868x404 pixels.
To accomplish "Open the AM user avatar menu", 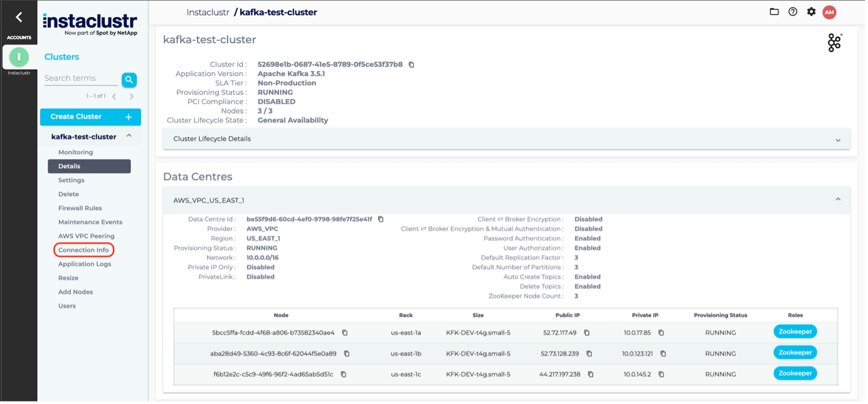I will [x=829, y=12].
